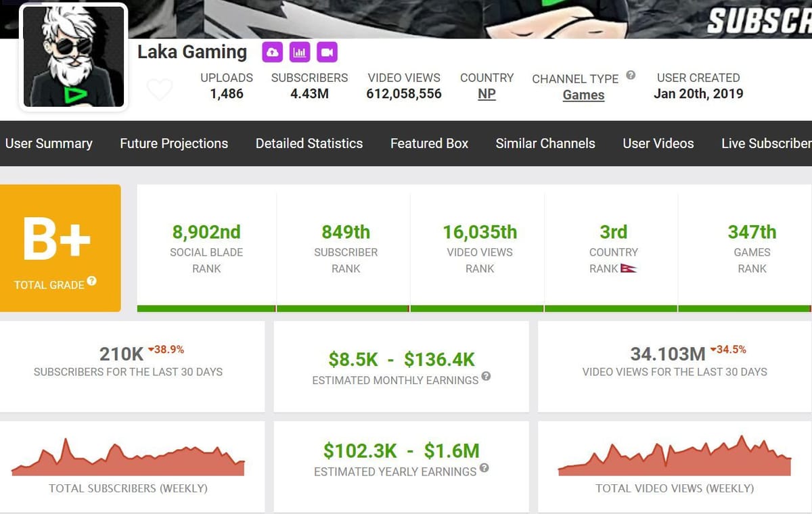Viewport: 812px width, 514px height.
Task: Click the Nepal flag beside Country Rank
Action: [630, 268]
